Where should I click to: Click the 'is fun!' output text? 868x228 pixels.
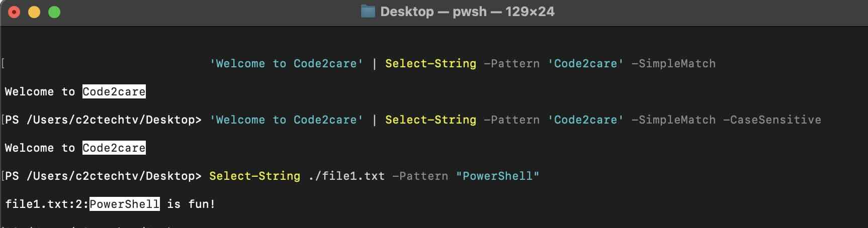191,204
